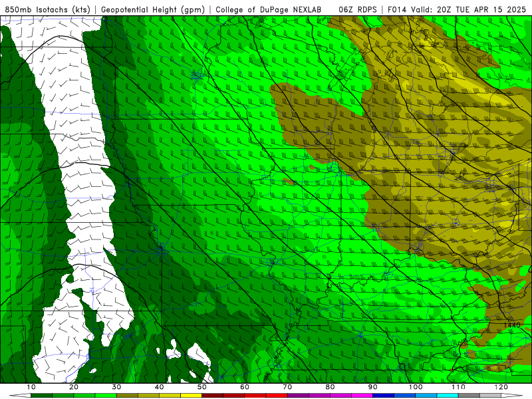Click the '100' colorbar scale label
The height and width of the screenshot is (399, 532).
(416, 387)
